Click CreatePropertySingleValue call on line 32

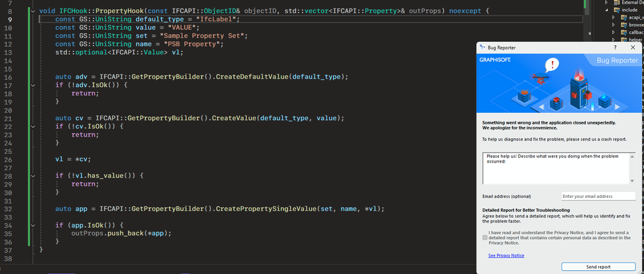coord(266,209)
